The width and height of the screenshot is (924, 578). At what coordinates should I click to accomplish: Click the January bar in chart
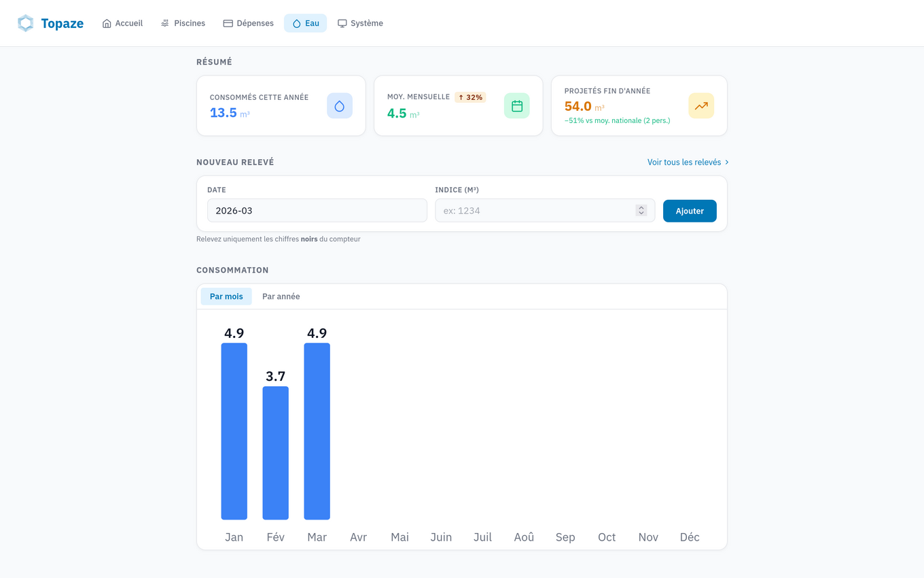point(234,431)
